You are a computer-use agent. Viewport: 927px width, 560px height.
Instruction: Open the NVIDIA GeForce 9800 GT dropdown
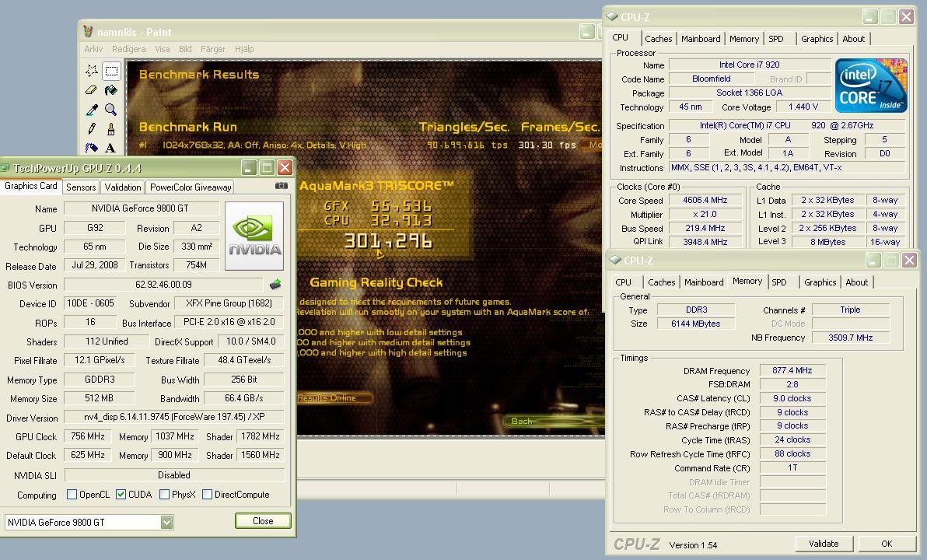pos(166,522)
